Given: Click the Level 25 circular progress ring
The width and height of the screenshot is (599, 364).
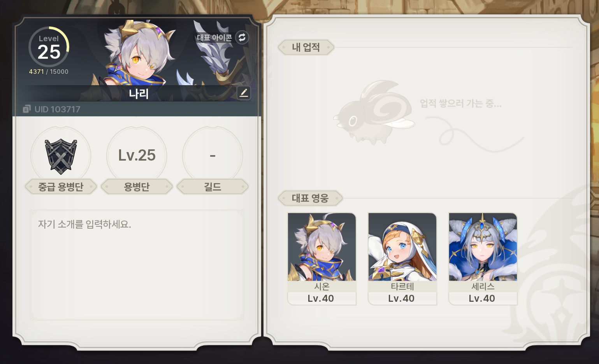Looking at the screenshot, I should [49, 47].
